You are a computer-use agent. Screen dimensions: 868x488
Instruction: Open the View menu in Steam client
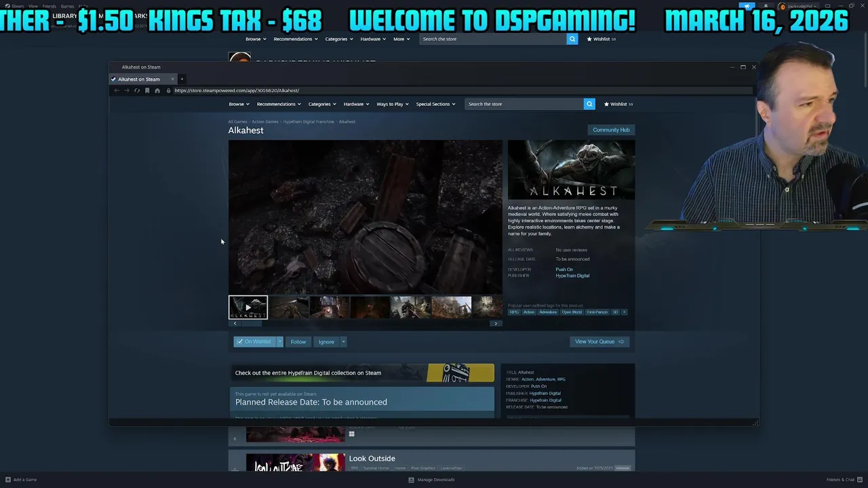click(x=33, y=6)
